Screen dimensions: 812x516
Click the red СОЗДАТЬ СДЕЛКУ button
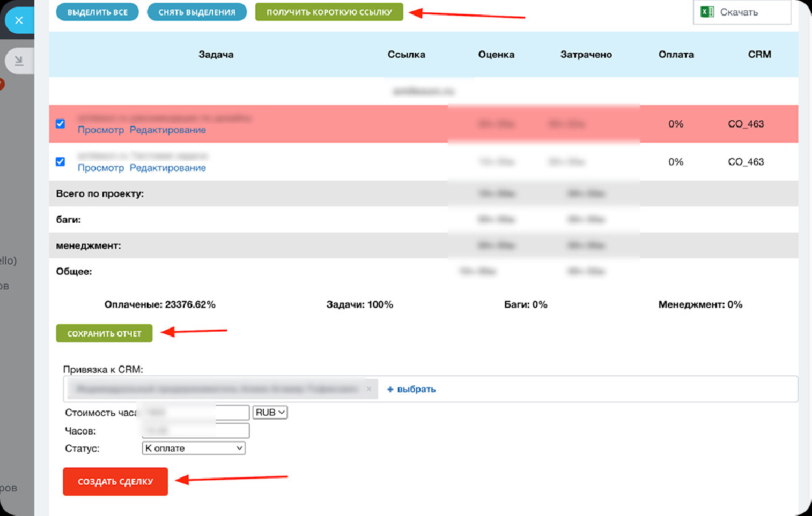115,481
